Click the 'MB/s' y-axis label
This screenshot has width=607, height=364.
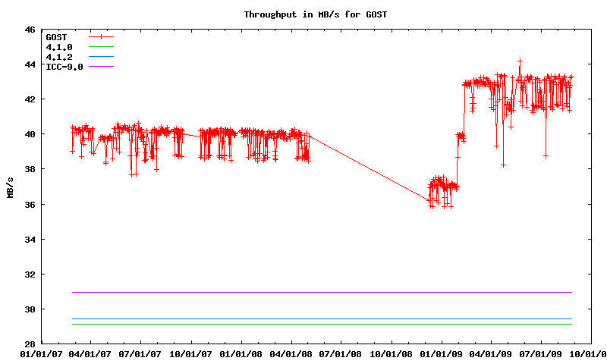point(10,187)
